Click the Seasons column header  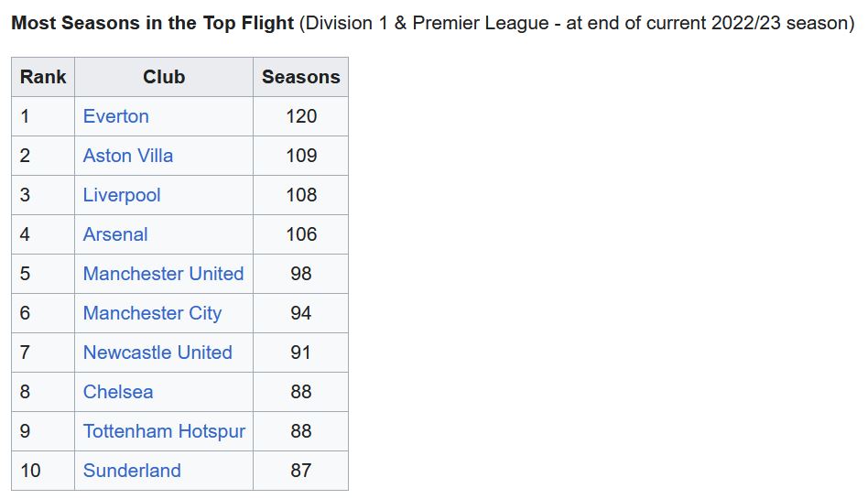point(300,77)
